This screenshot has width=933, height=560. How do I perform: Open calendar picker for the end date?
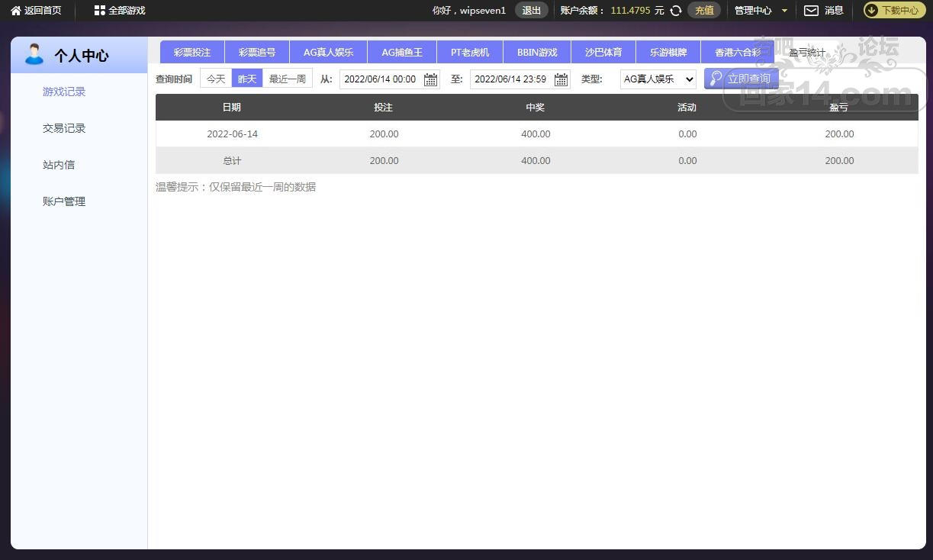pyautogui.click(x=561, y=79)
